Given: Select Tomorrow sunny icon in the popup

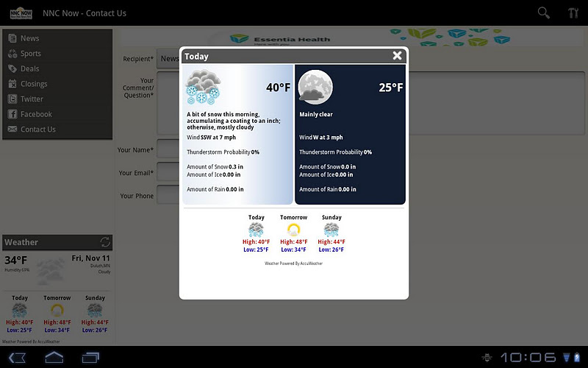Looking at the screenshot, I should click(293, 230).
